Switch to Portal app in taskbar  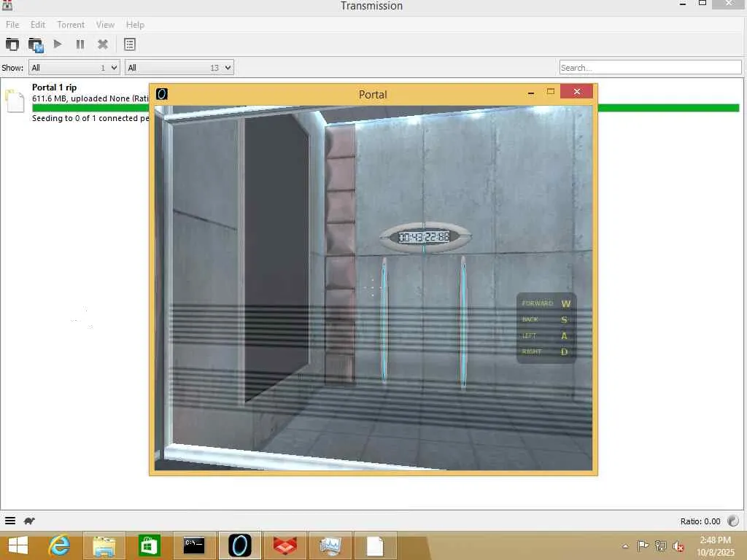(x=239, y=545)
